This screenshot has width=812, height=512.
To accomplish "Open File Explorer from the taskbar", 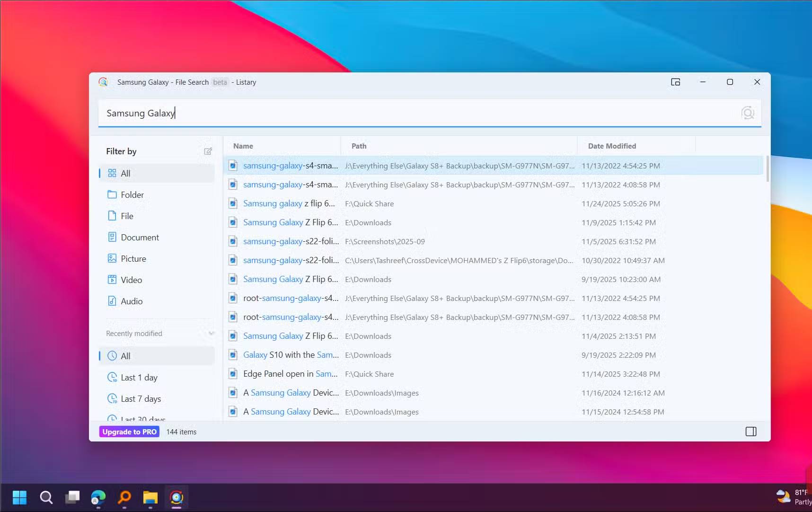I will click(150, 497).
